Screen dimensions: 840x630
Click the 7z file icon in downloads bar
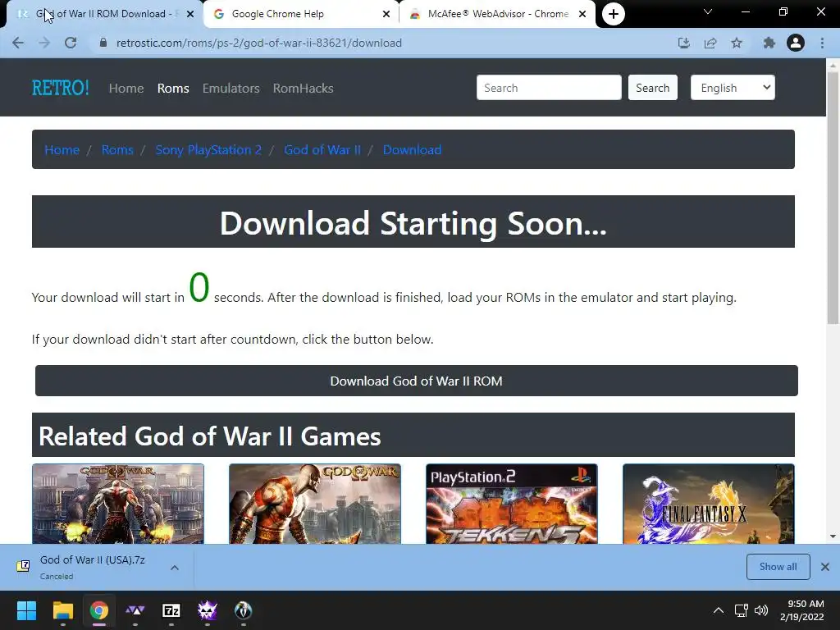coord(23,566)
